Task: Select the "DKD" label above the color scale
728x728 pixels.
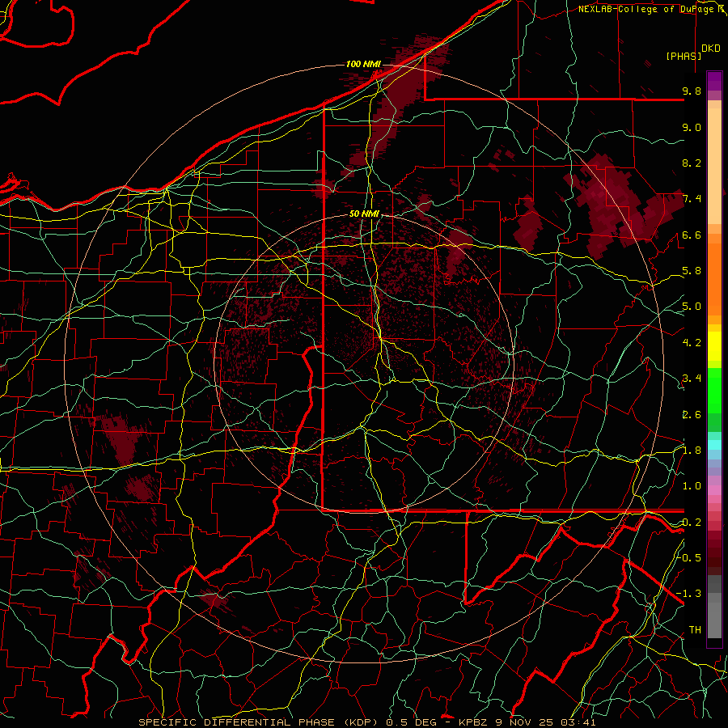Action: coord(711,49)
